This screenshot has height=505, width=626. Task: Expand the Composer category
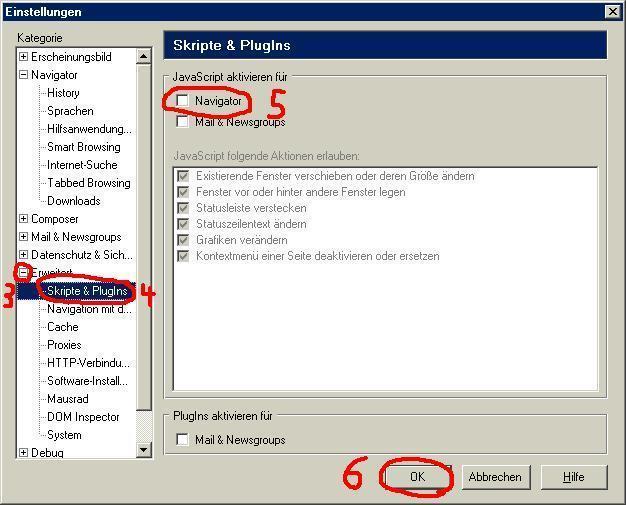pyautogui.click(x=23, y=219)
